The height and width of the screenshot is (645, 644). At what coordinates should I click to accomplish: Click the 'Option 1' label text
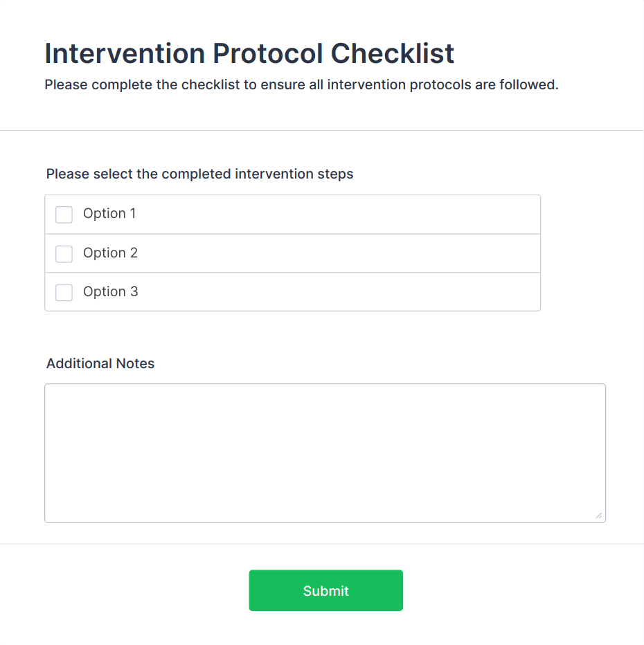(x=109, y=213)
